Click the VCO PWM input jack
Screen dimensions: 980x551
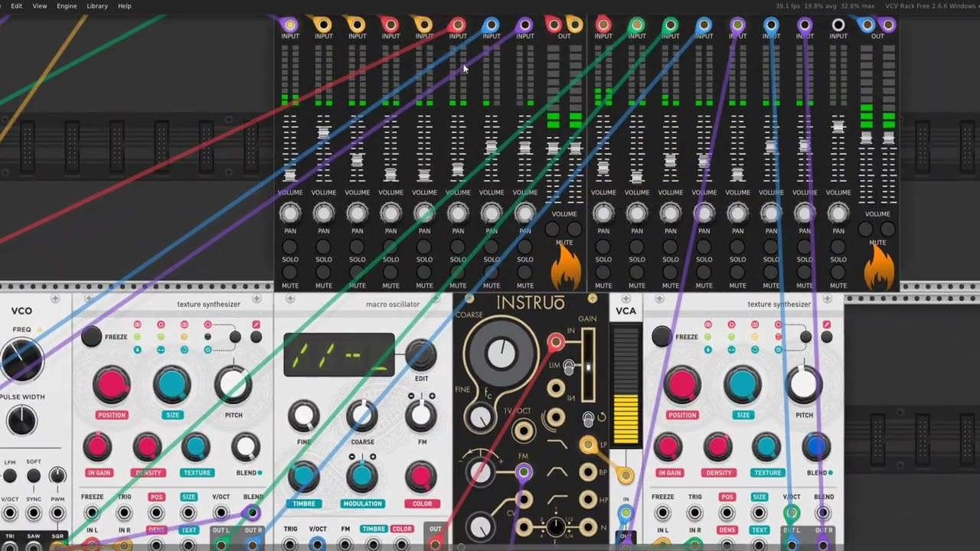point(57,513)
